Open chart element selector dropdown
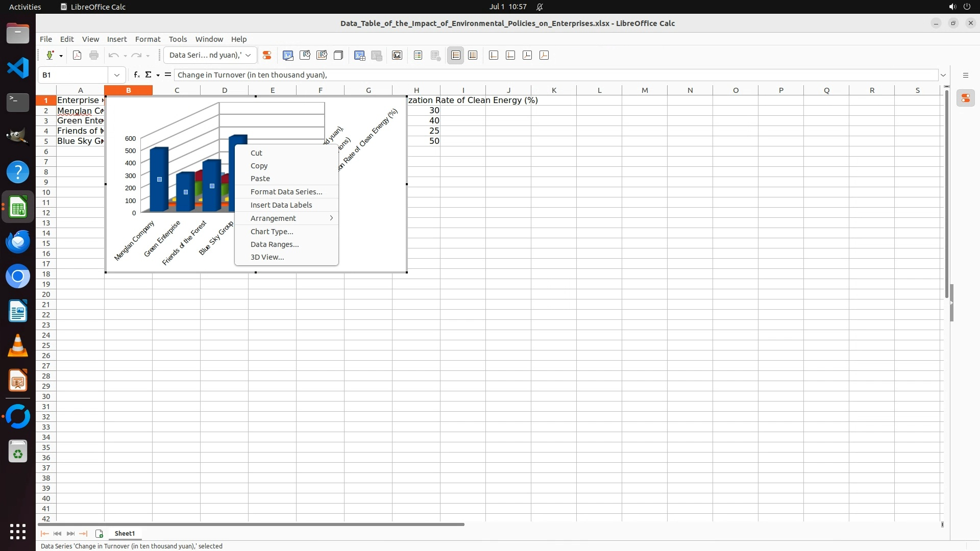Image resolution: width=980 pixels, height=551 pixels. pos(248,55)
